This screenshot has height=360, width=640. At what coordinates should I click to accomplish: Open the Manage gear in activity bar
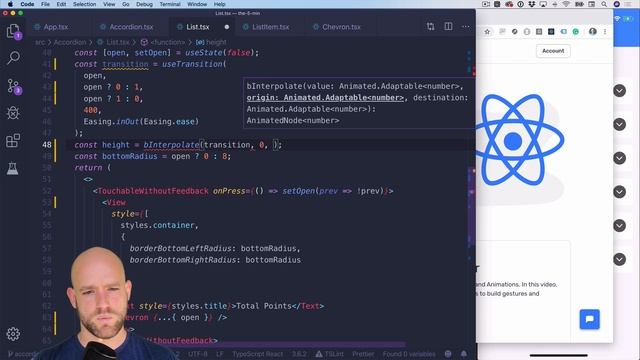(13, 334)
